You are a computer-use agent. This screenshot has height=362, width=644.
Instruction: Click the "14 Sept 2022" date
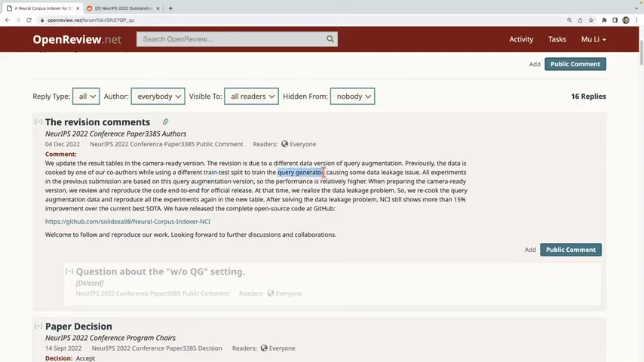(63, 348)
